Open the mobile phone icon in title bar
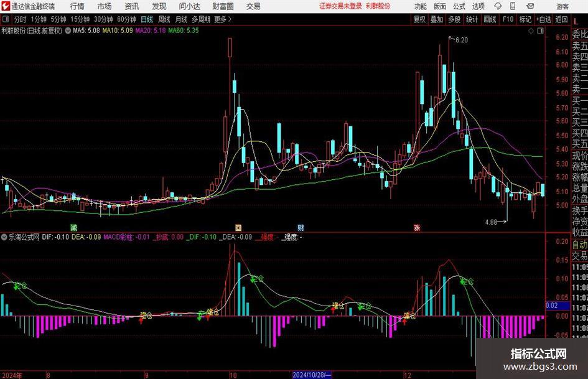This screenshot has width=588, height=379. 513,6
